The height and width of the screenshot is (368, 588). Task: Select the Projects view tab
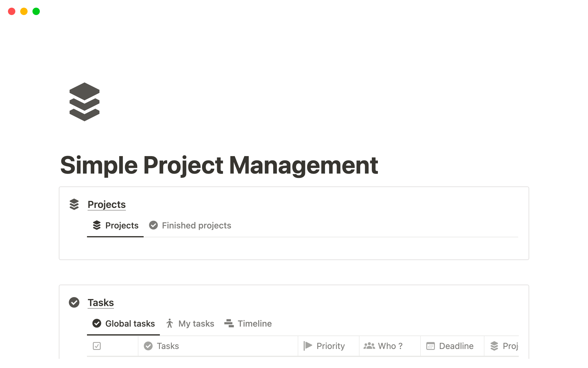tap(115, 225)
